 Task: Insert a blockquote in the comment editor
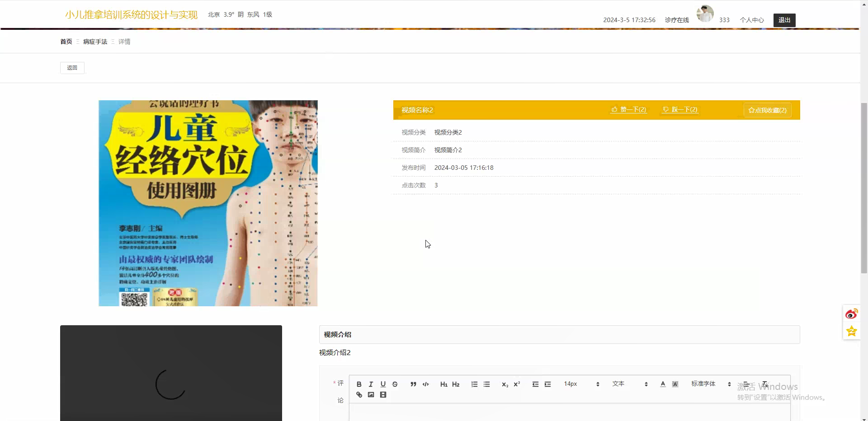413,384
